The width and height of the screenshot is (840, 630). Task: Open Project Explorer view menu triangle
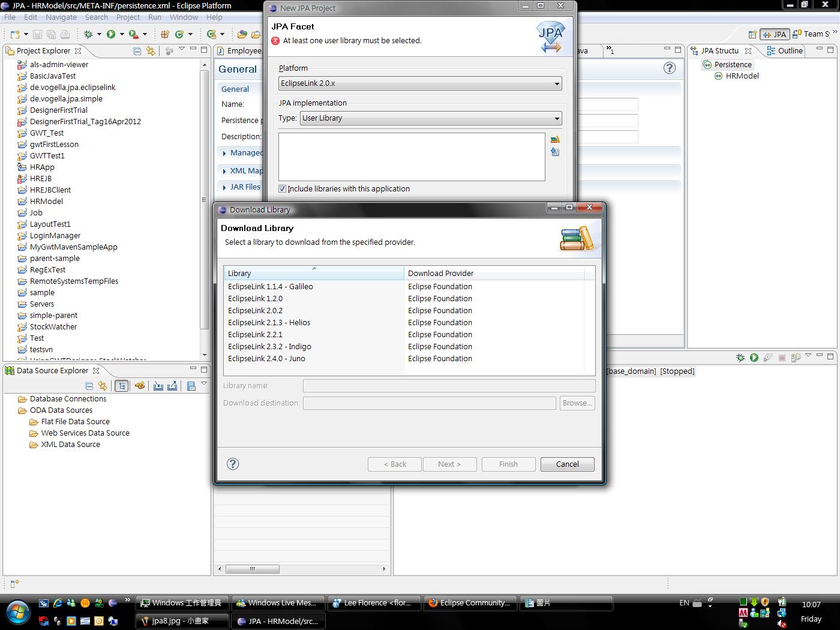point(182,49)
